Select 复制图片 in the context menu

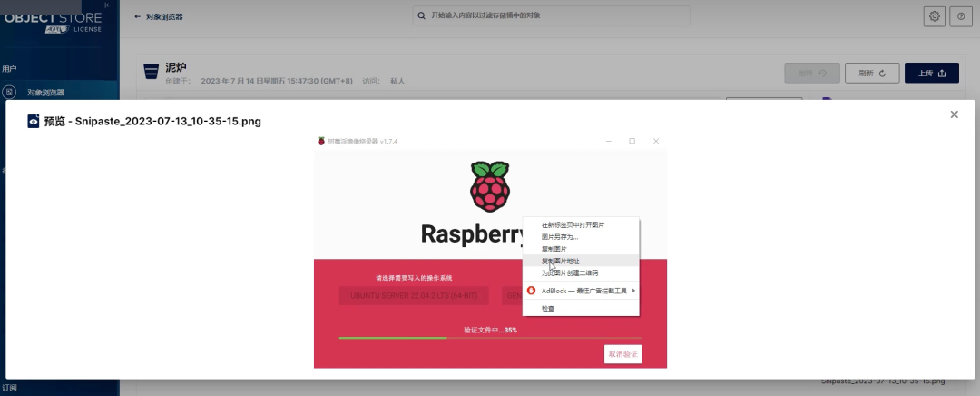[581, 249]
